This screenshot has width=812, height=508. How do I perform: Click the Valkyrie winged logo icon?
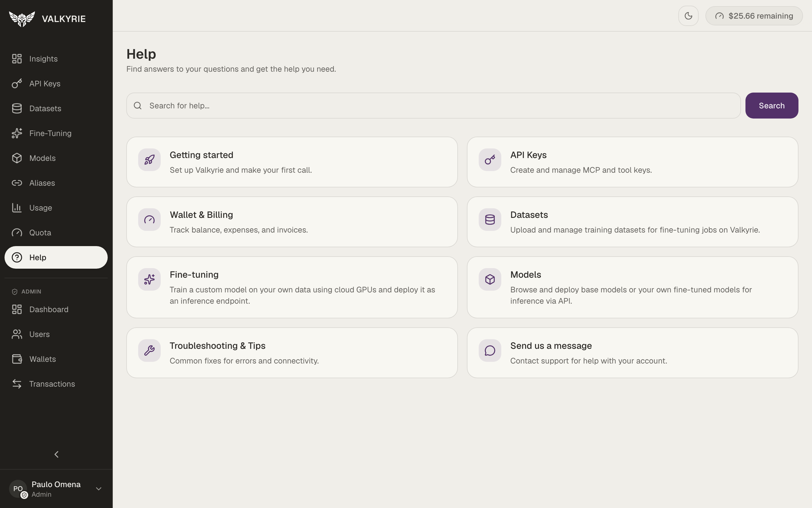coord(22,19)
